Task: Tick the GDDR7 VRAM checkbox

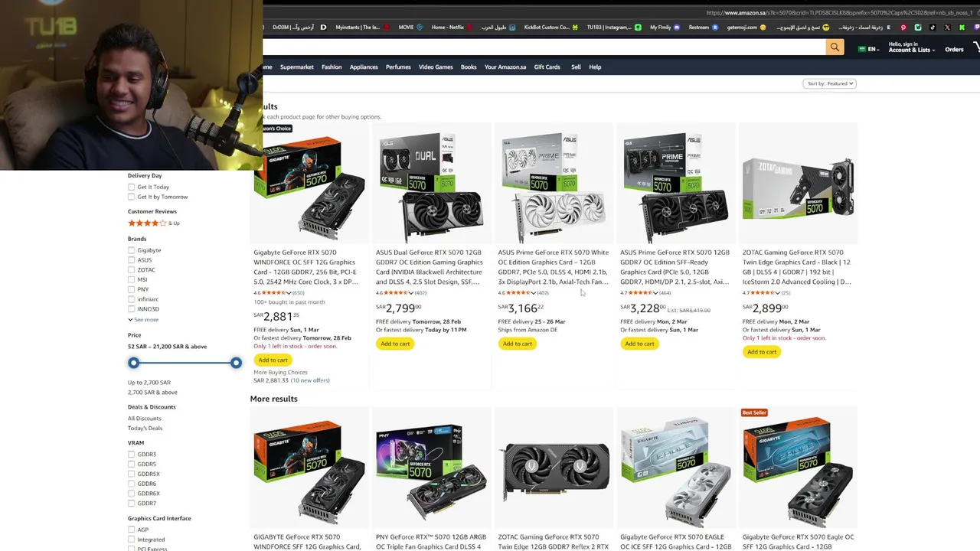Action: (x=132, y=504)
